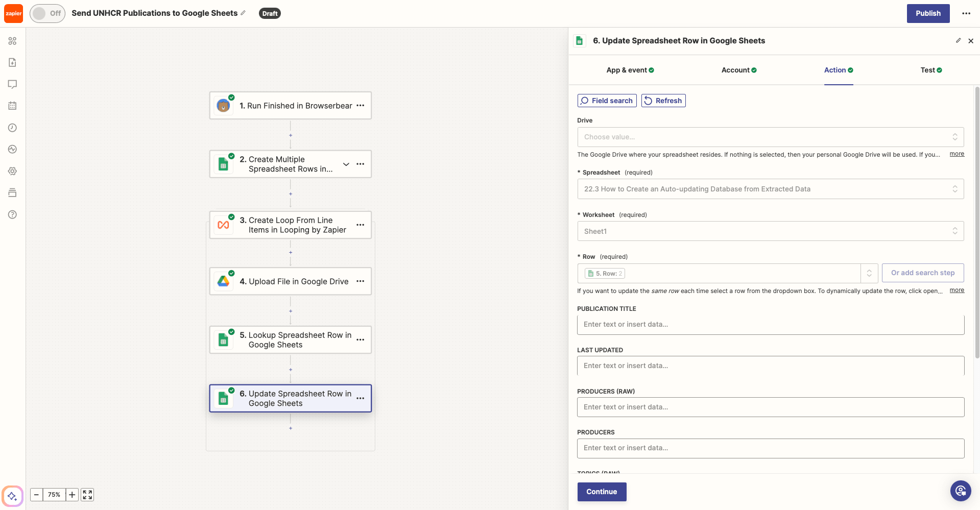Click the PRODUCERS input field

pos(770,448)
